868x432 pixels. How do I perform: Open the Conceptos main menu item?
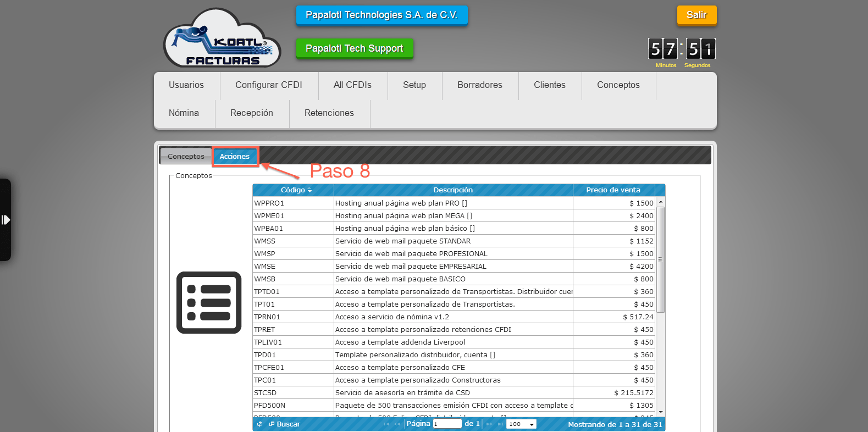(618, 85)
